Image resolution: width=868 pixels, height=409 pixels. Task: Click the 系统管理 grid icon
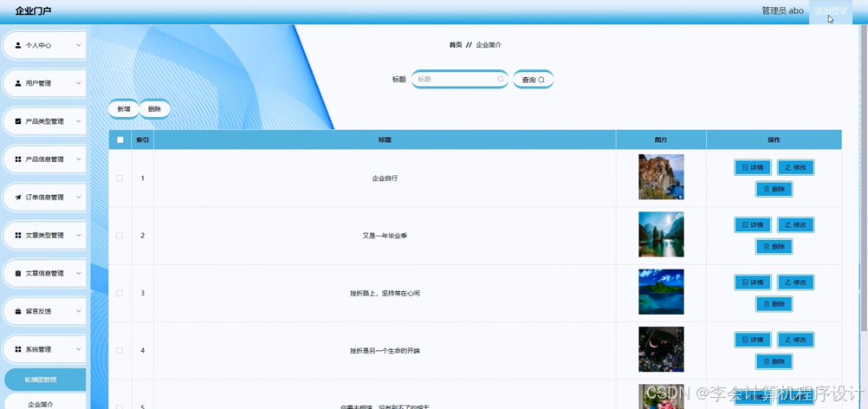pos(18,350)
